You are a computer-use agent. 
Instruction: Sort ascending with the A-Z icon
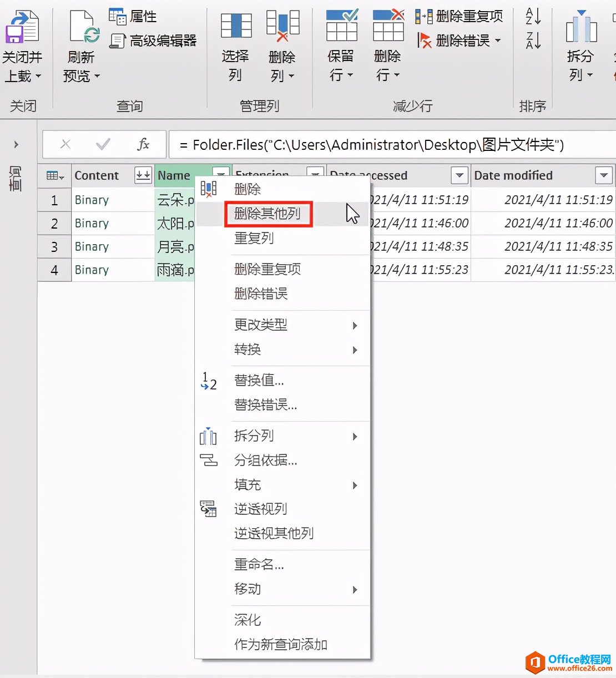tap(533, 16)
